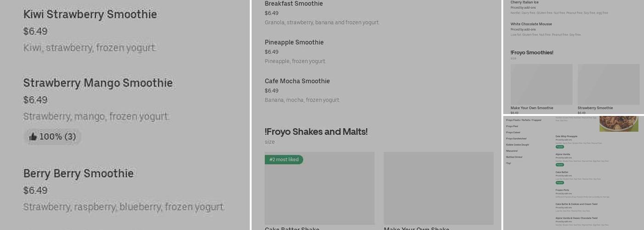Open the Kiwi Strawberry Smoothie item

click(x=90, y=15)
